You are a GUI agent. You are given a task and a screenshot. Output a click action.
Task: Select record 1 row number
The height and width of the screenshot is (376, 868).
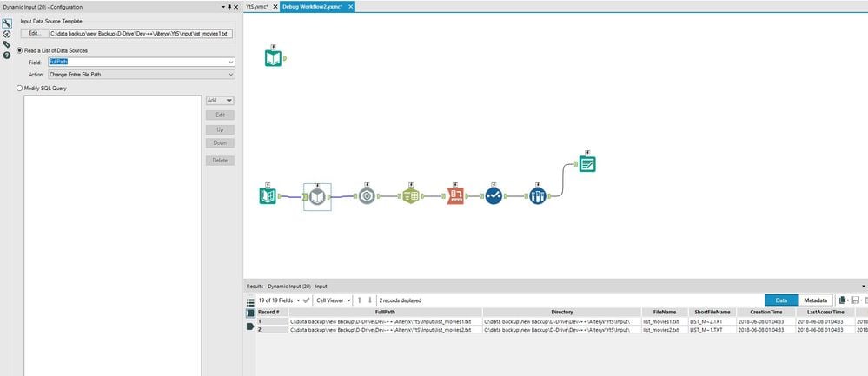pos(272,321)
